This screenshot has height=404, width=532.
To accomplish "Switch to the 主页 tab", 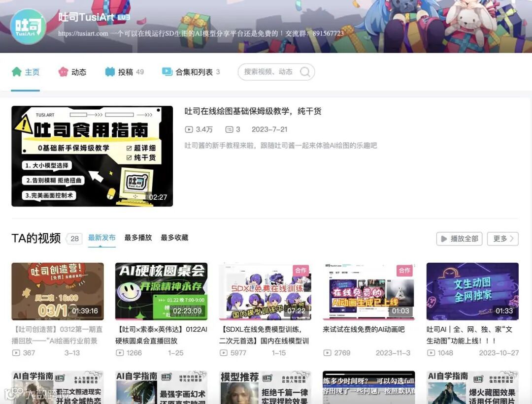I will tap(26, 72).
